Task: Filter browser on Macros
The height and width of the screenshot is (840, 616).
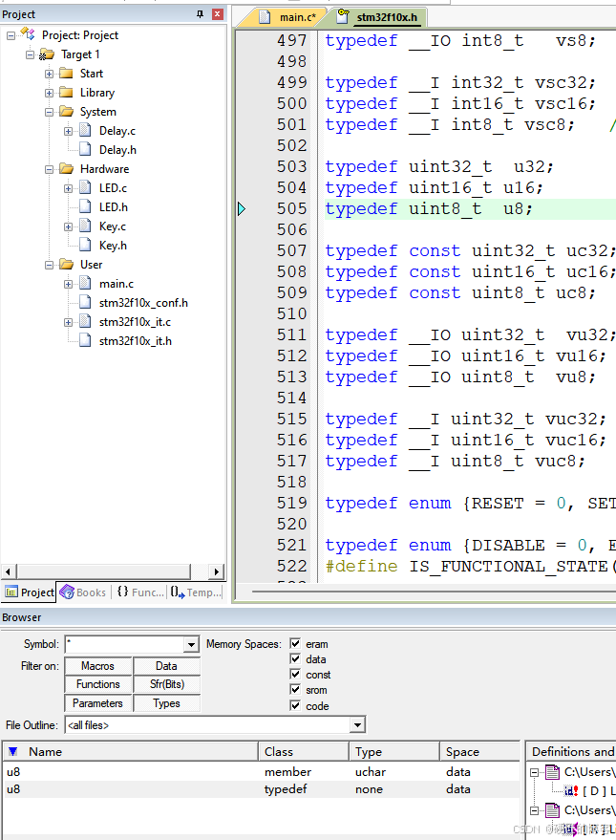Action: (x=98, y=666)
